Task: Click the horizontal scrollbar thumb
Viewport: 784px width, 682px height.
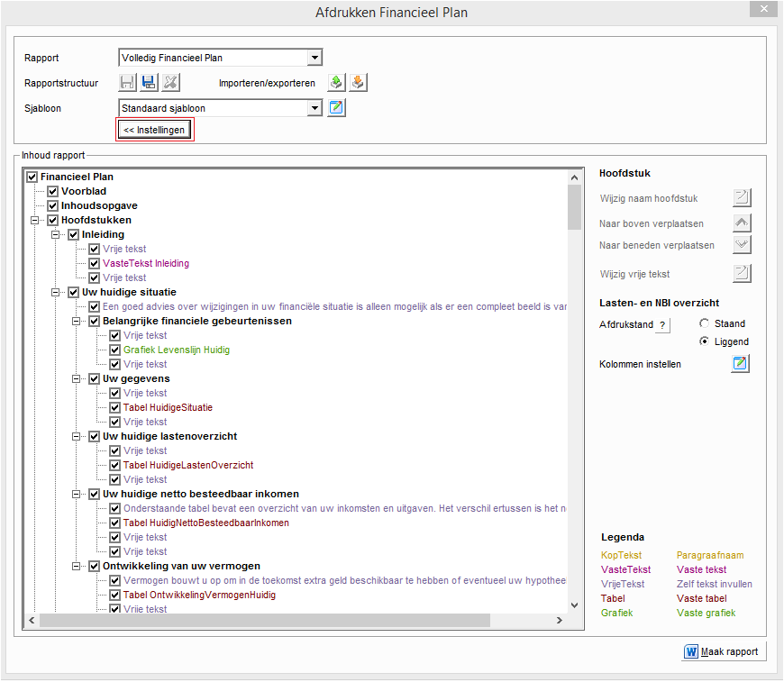Action: point(265,621)
